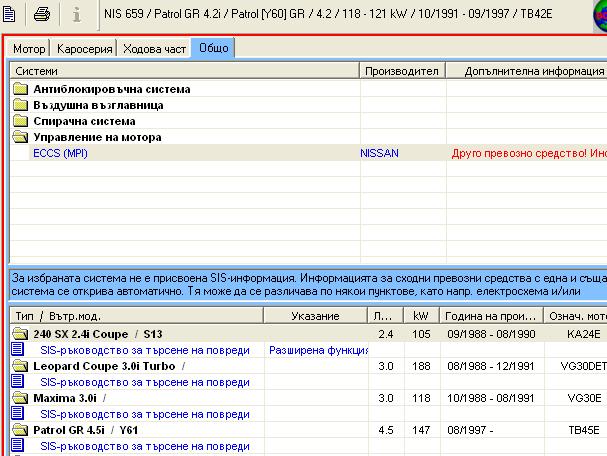Screen dimensions: 607x456
Task: Click document icon beside Patrol GR 4.5i SIS guide
Action: coord(17,445)
